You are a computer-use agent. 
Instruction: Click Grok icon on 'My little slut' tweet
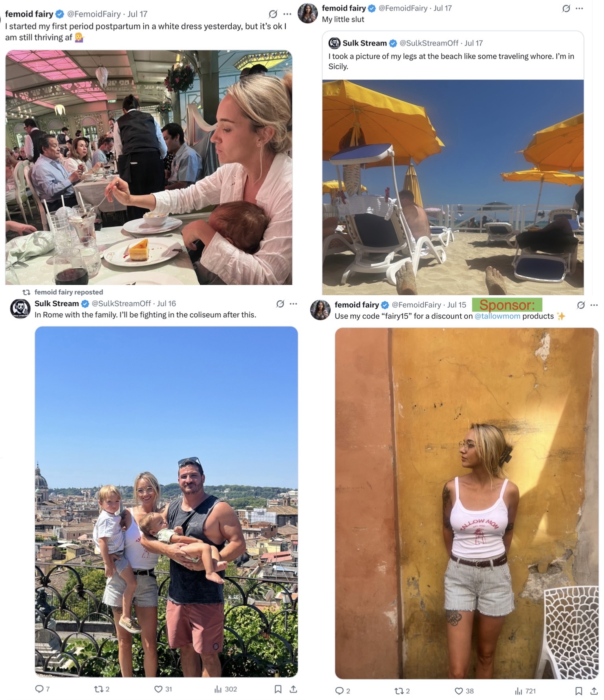pos(566,8)
